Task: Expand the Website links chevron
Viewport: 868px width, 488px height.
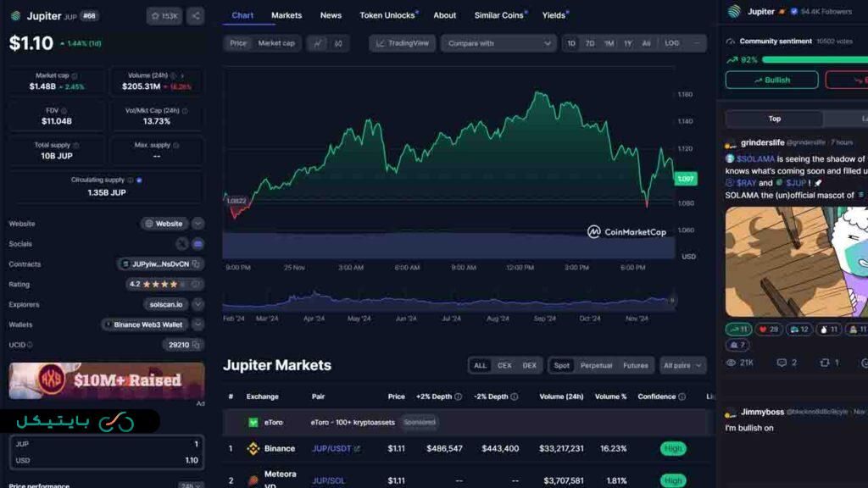Action: pos(198,224)
